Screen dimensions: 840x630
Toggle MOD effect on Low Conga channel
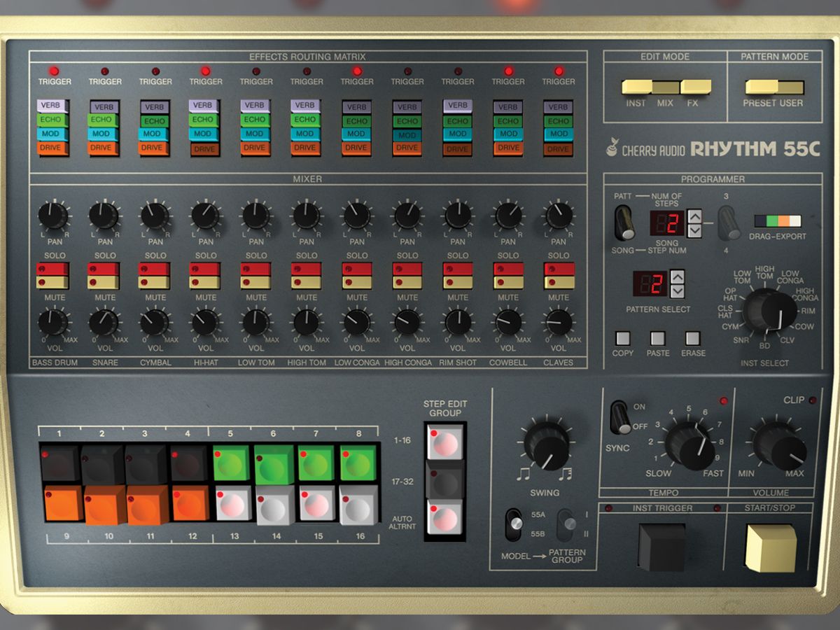[356, 134]
